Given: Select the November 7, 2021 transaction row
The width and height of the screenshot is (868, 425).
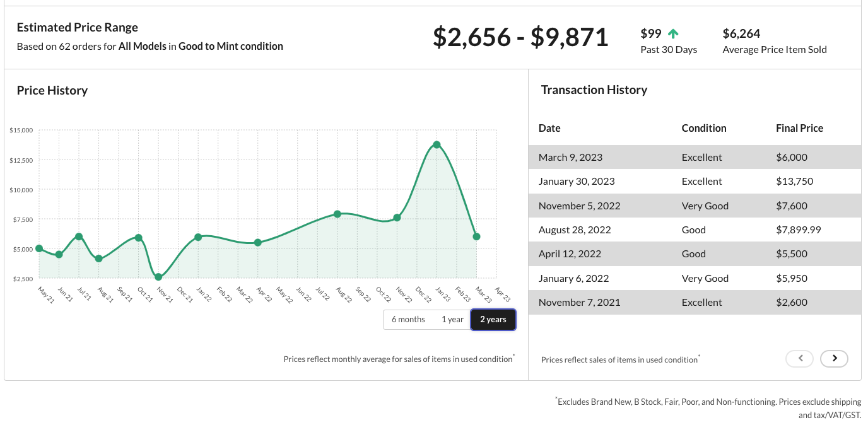Looking at the screenshot, I should 695,302.
